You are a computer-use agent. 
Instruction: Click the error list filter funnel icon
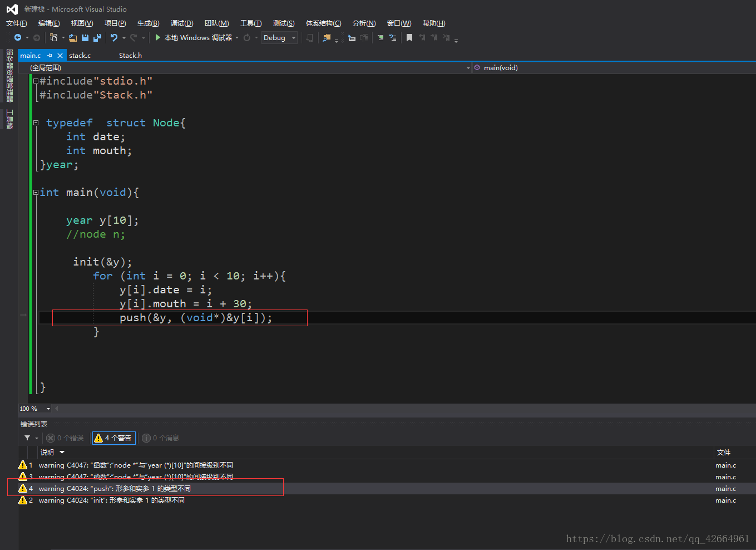(27, 438)
